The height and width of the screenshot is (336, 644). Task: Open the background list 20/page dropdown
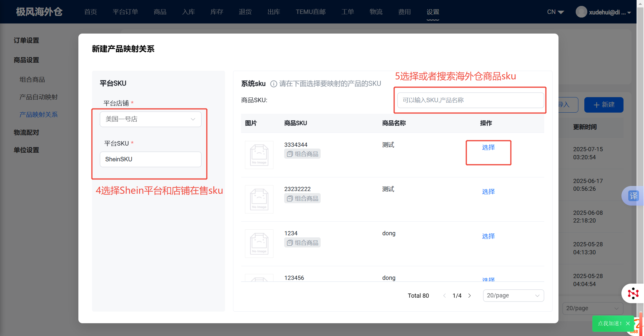(593, 308)
